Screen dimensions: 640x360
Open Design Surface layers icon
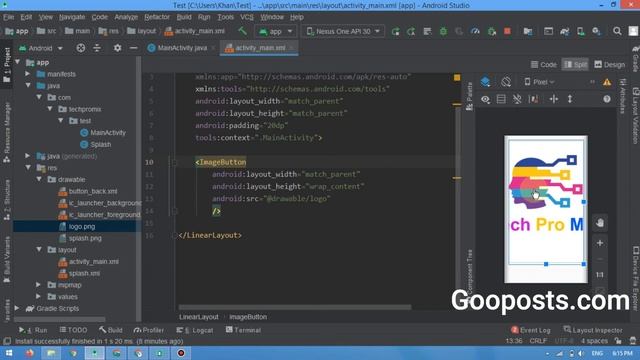pos(485,82)
